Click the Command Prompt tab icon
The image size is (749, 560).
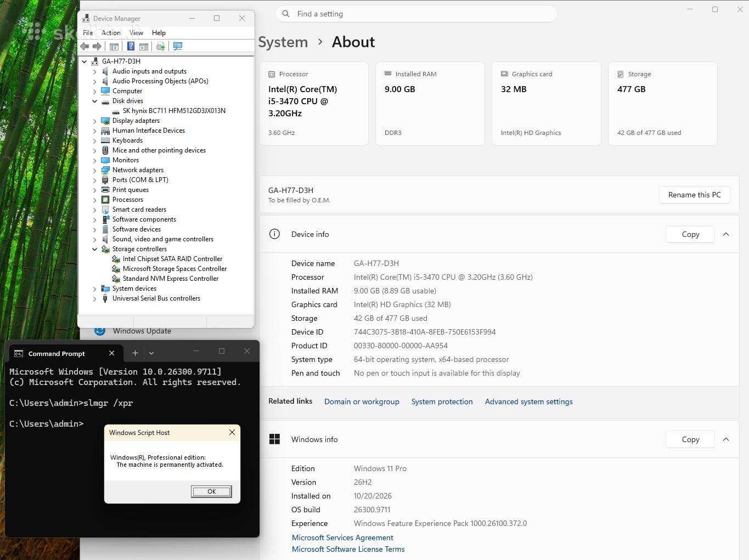tap(19, 354)
